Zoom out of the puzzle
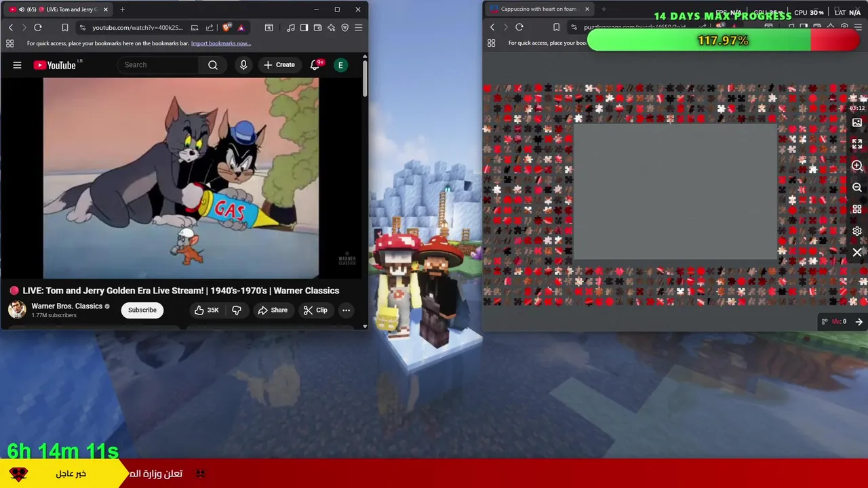 (x=857, y=188)
